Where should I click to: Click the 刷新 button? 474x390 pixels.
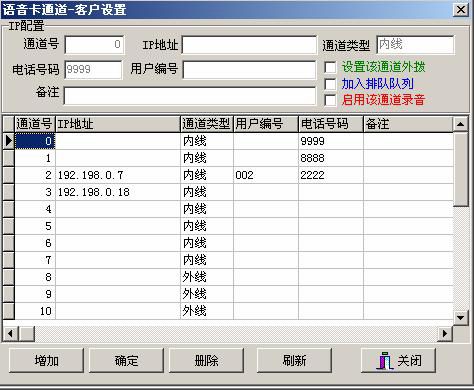294,360
